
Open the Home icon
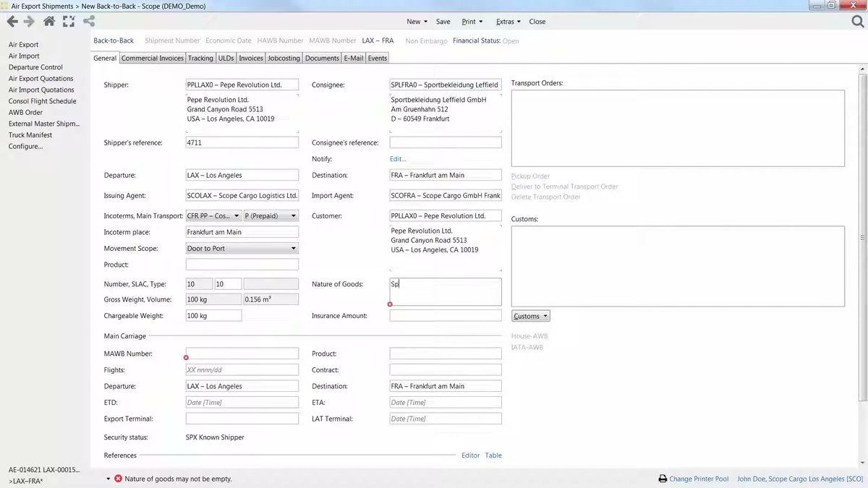(49, 22)
